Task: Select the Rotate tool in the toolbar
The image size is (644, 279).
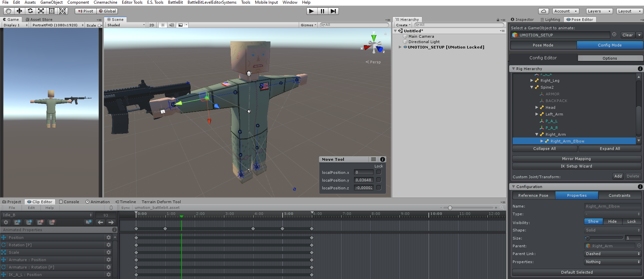Action: pos(30,11)
